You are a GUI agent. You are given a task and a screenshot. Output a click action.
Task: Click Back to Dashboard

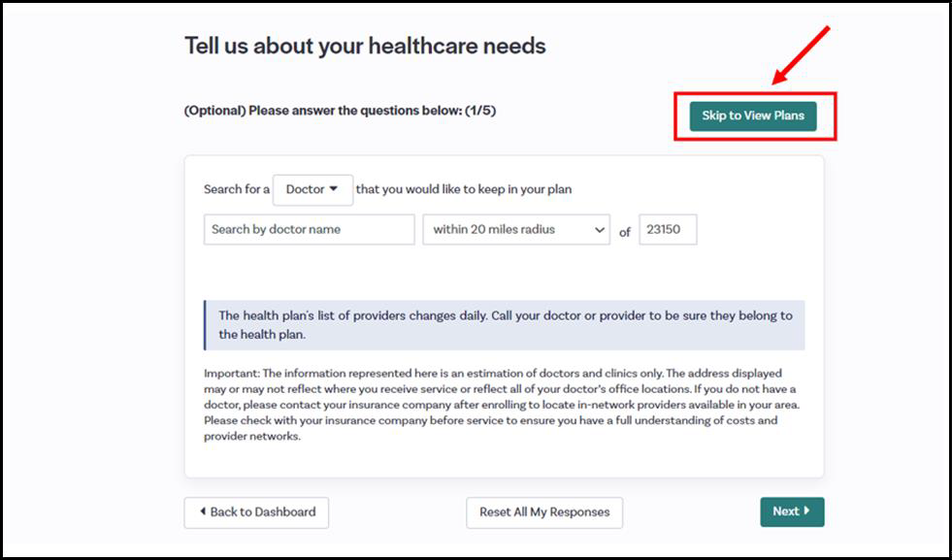(x=256, y=512)
